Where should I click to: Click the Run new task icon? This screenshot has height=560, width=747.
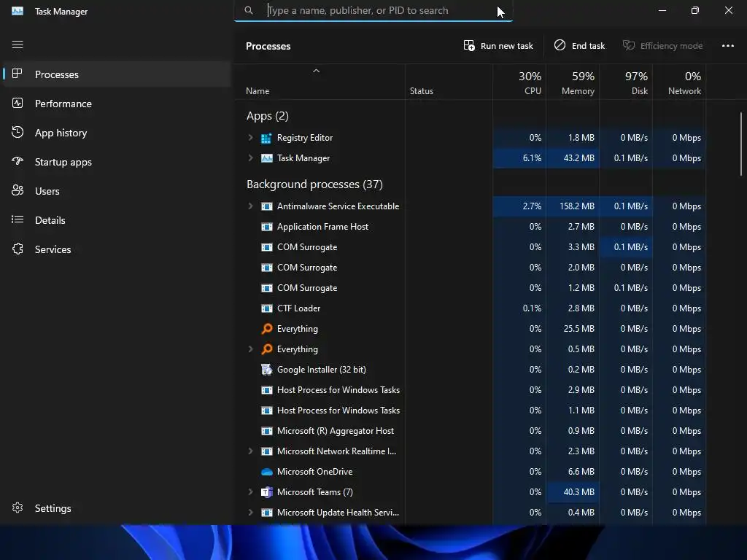469,46
